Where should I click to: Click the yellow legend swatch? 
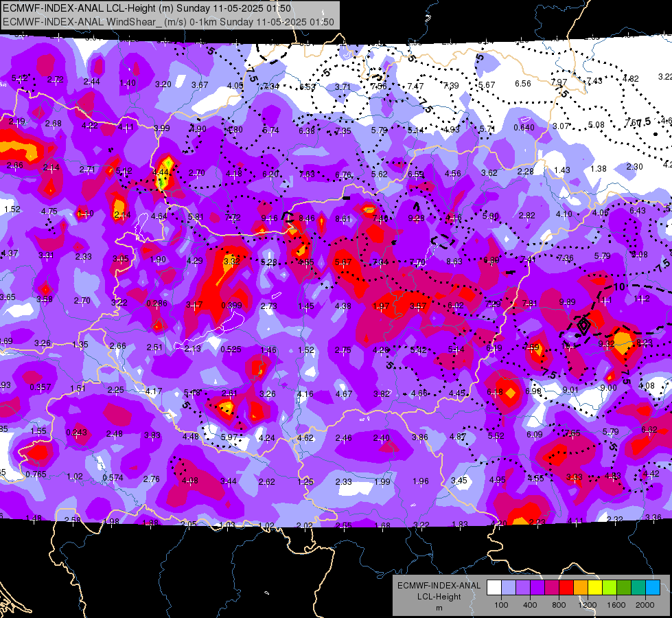[595, 588]
